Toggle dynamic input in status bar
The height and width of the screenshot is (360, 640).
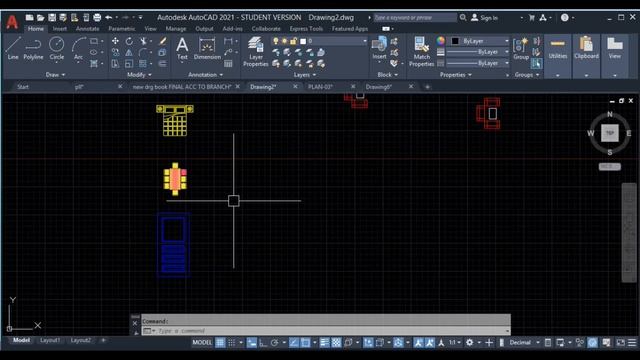click(252, 342)
